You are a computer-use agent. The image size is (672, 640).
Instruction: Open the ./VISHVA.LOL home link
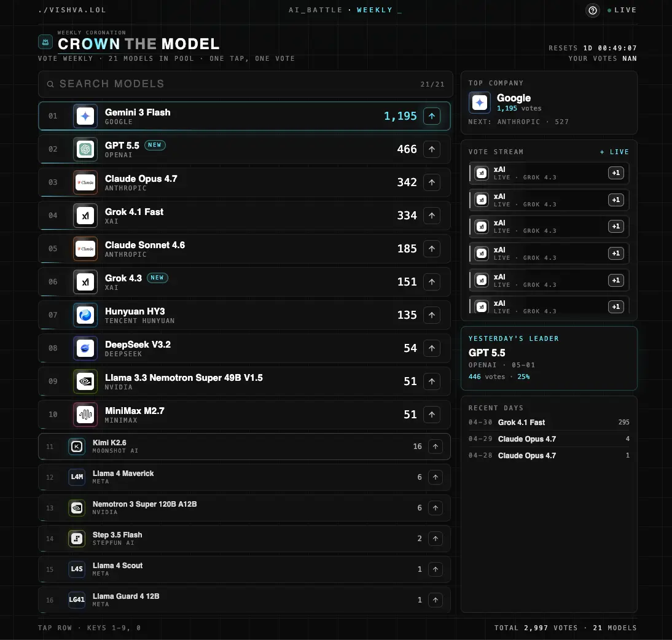click(72, 10)
